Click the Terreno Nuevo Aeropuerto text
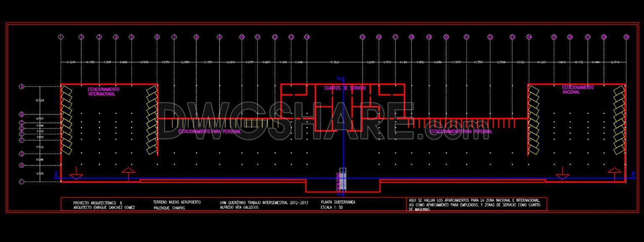The width and height of the screenshot is (644, 242). coord(177,202)
